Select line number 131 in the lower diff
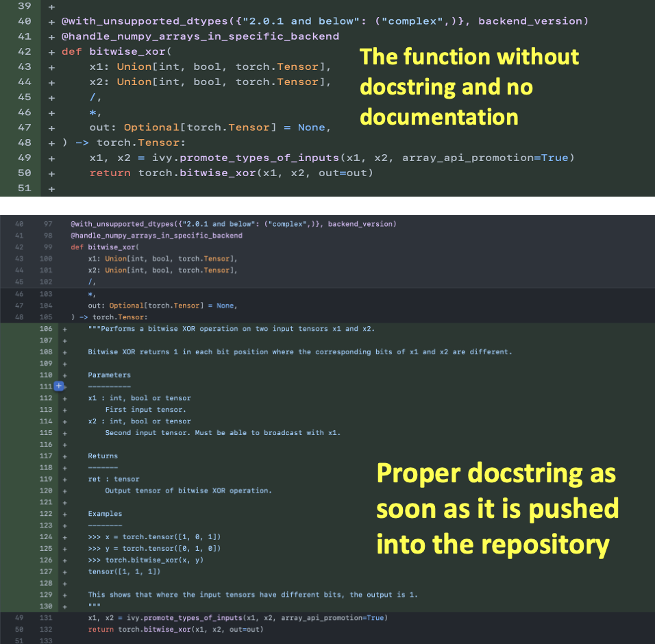The image size is (655, 644). [x=45, y=617]
